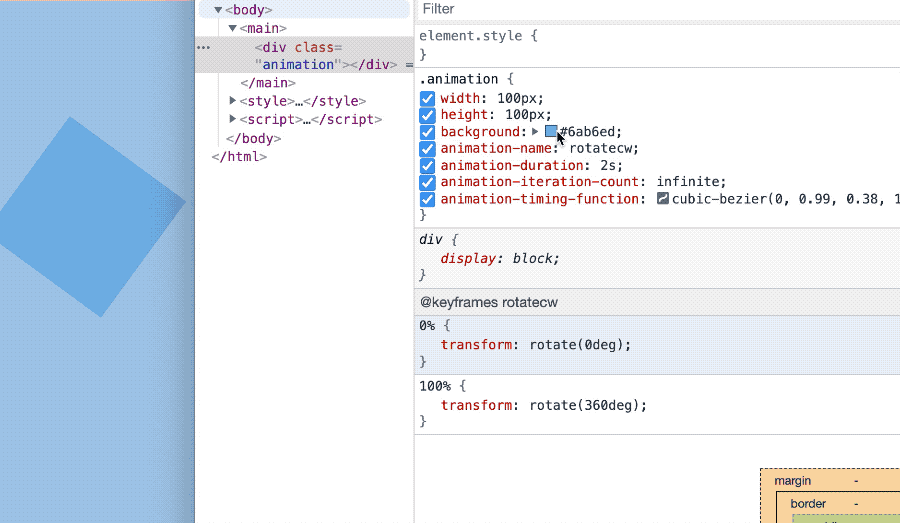Toggle off the background property checkbox

point(428,132)
